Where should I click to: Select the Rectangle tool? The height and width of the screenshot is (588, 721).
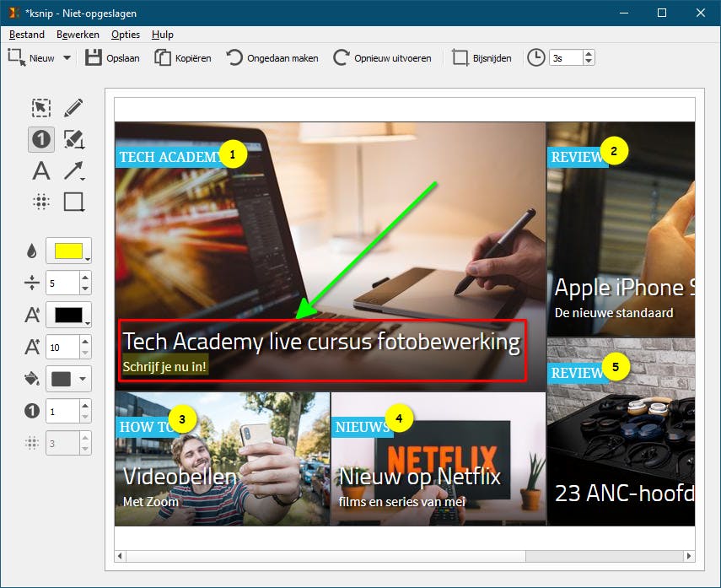[x=73, y=202]
